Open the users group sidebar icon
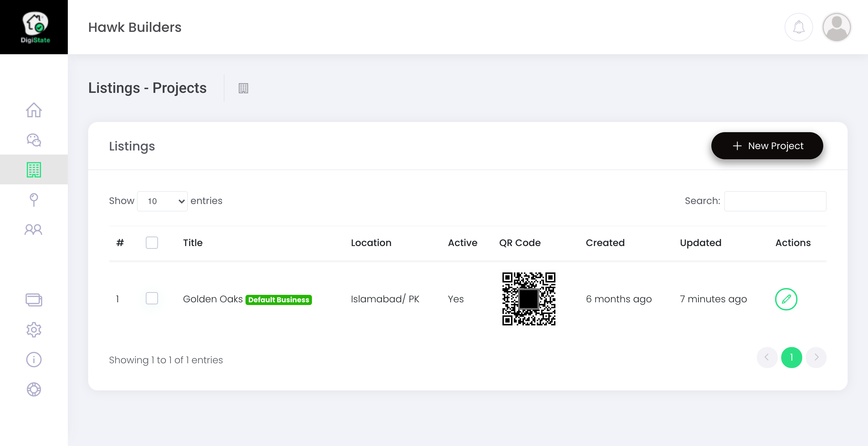Image resolution: width=868 pixels, height=446 pixels. (x=34, y=229)
